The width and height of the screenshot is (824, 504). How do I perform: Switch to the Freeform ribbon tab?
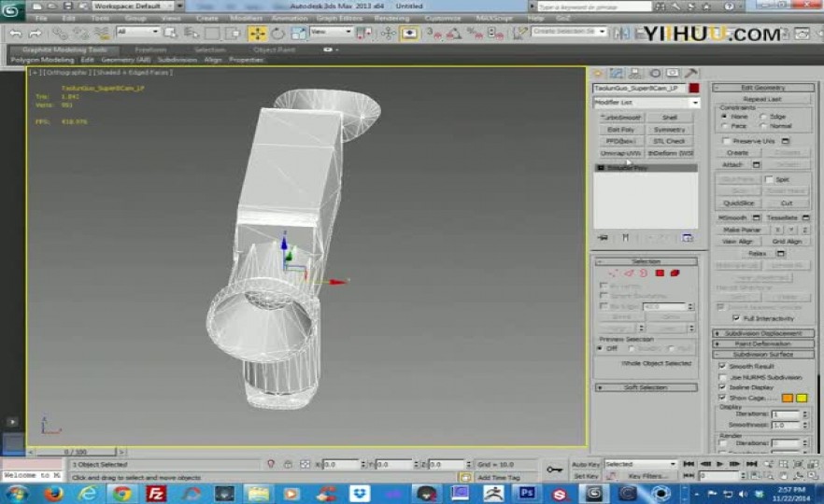pos(150,49)
